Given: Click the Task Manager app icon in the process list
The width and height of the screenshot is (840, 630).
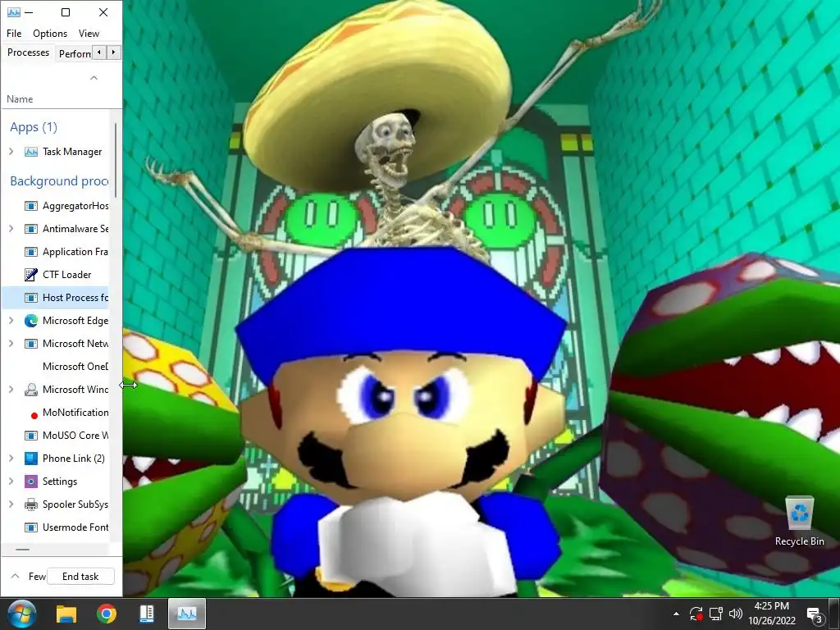Looking at the screenshot, I should coord(31,152).
